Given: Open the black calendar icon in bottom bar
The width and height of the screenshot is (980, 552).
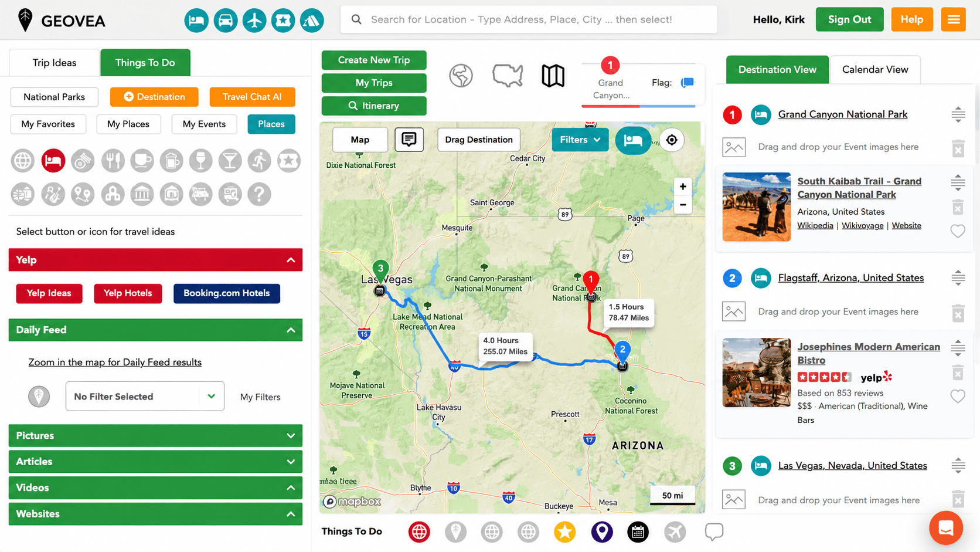Looking at the screenshot, I should coord(638,532).
